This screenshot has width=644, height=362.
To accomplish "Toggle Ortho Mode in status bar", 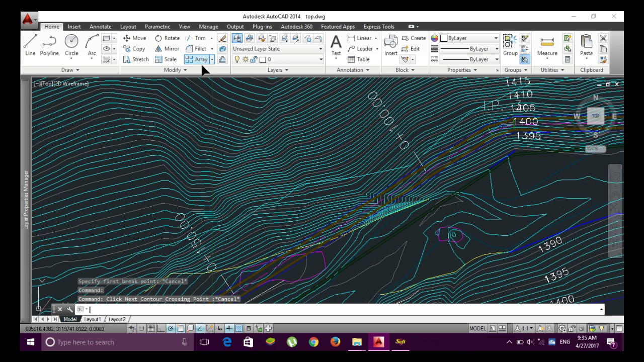I will 161,329.
